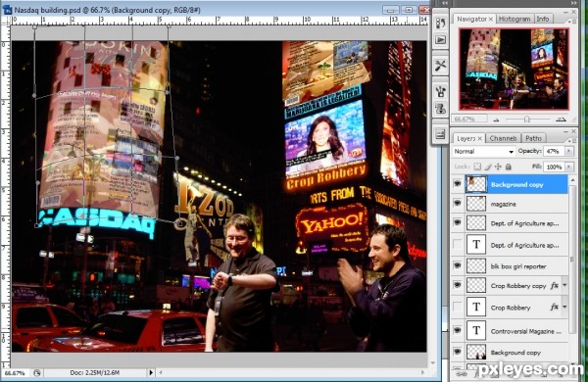Toggle lock all padlock icon
Viewport: 588px width, 382px height.
pyautogui.click(x=508, y=167)
